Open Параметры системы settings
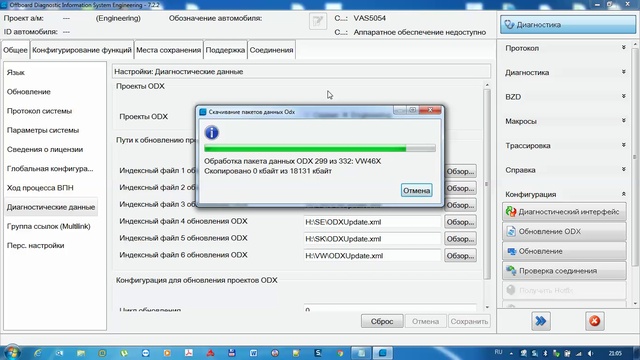 (43, 130)
